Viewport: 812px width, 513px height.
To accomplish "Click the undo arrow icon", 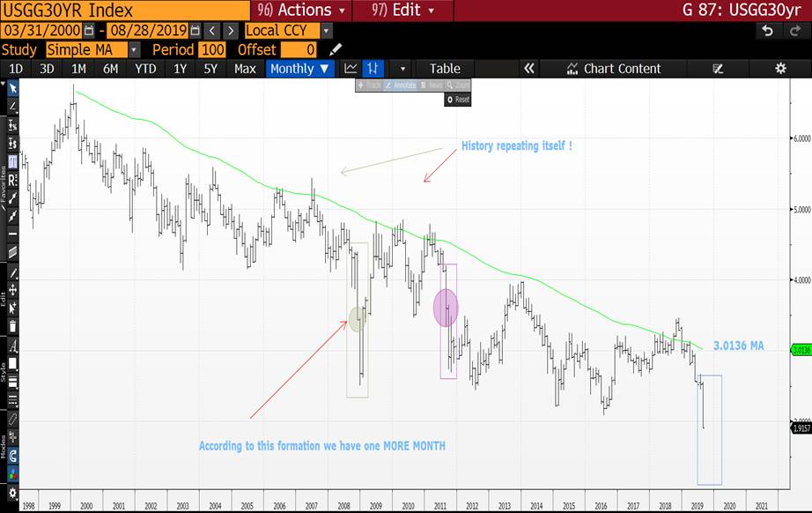I will [x=768, y=31].
